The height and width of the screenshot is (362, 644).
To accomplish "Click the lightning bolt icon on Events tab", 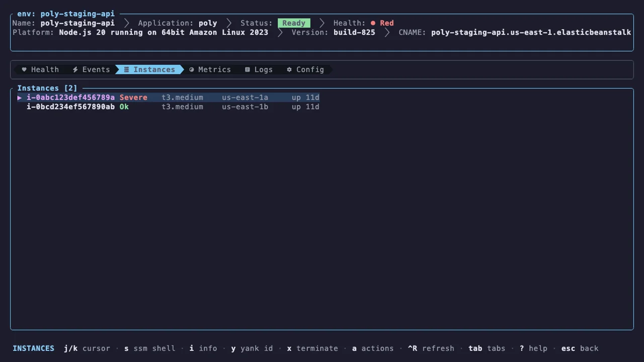I will click(x=75, y=69).
